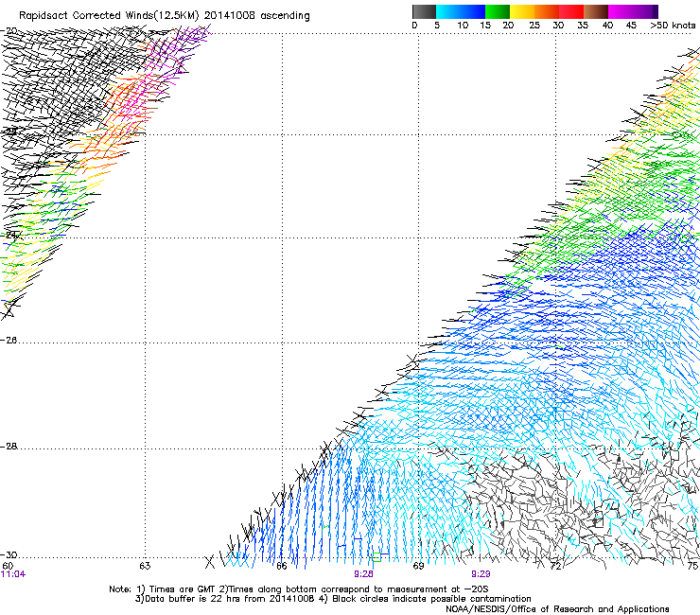Click the longitude label '69'

coord(418,567)
